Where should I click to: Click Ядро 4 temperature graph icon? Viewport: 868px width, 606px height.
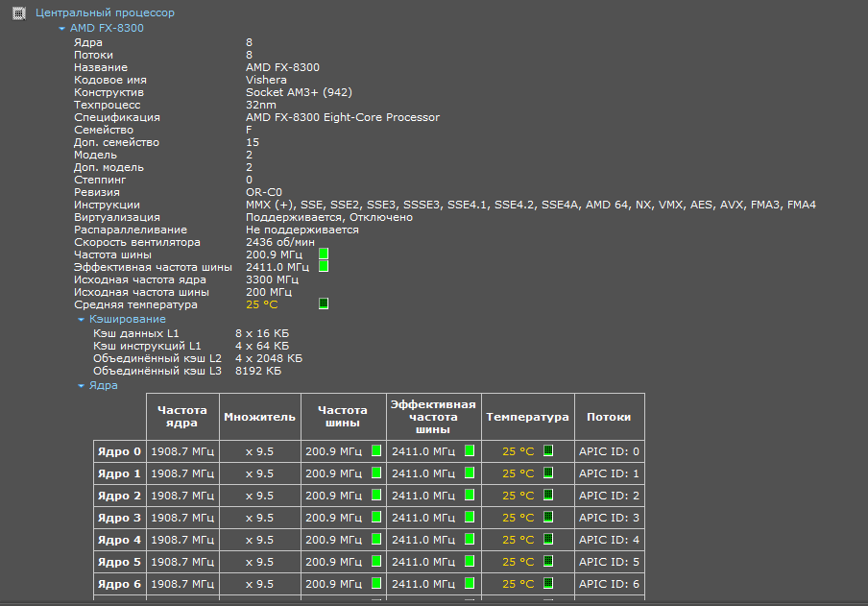[x=548, y=539]
